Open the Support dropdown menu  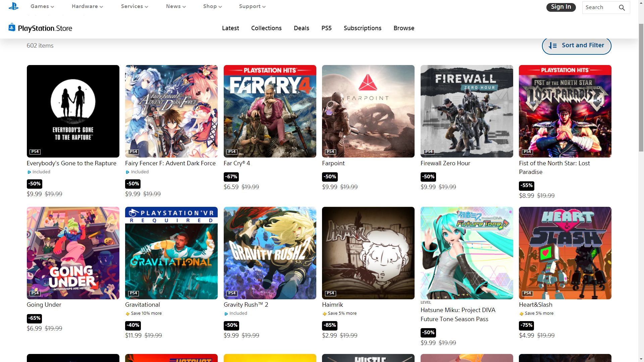(x=252, y=6)
